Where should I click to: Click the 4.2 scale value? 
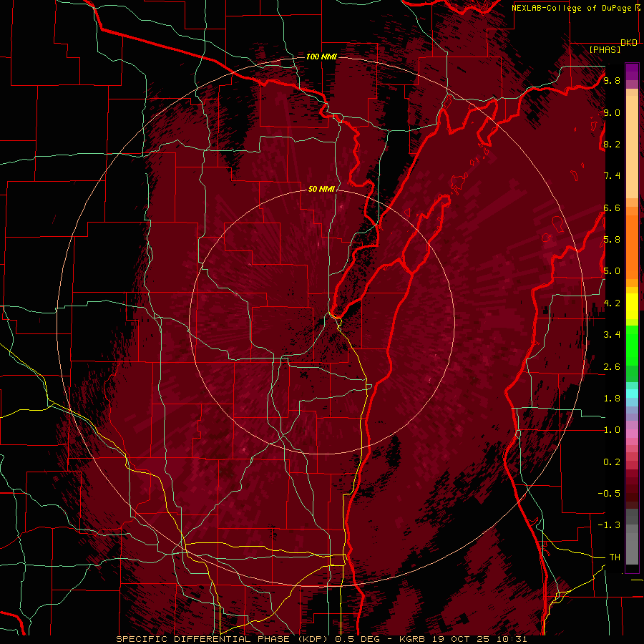[612, 303]
